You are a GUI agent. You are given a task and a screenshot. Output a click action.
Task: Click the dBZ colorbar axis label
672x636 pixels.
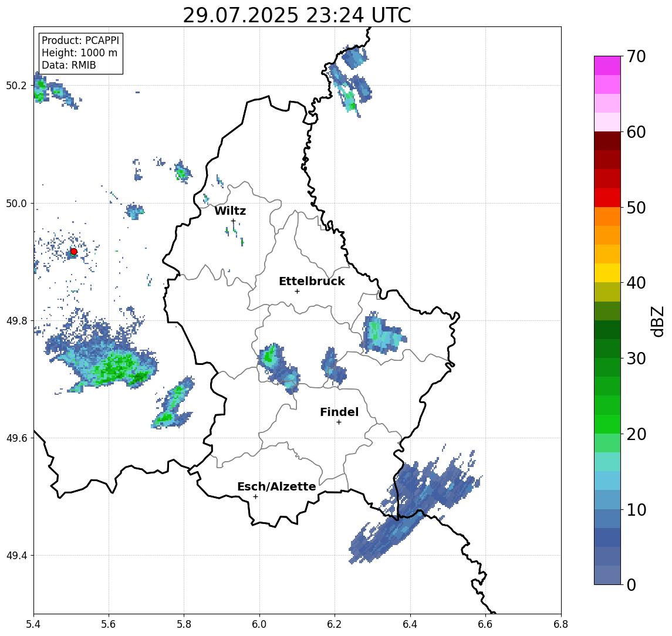pyautogui.click(x=658, y=322)
